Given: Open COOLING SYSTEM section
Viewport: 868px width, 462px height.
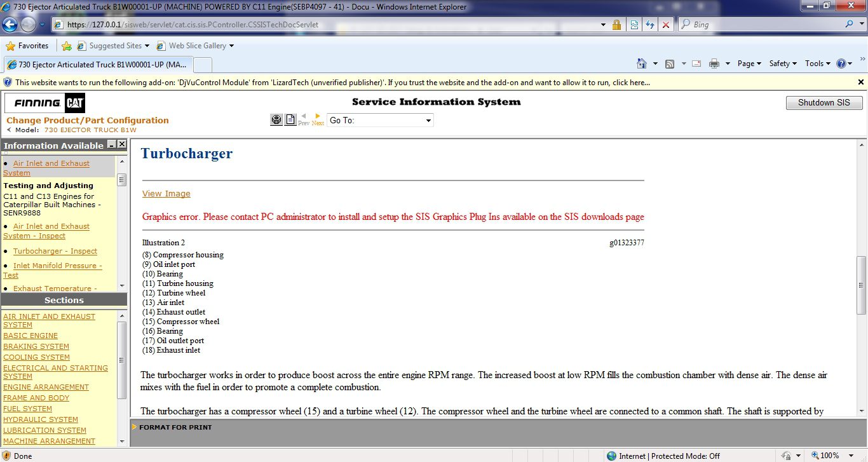Looking at the screenshot, I should [x=37, y=357].
